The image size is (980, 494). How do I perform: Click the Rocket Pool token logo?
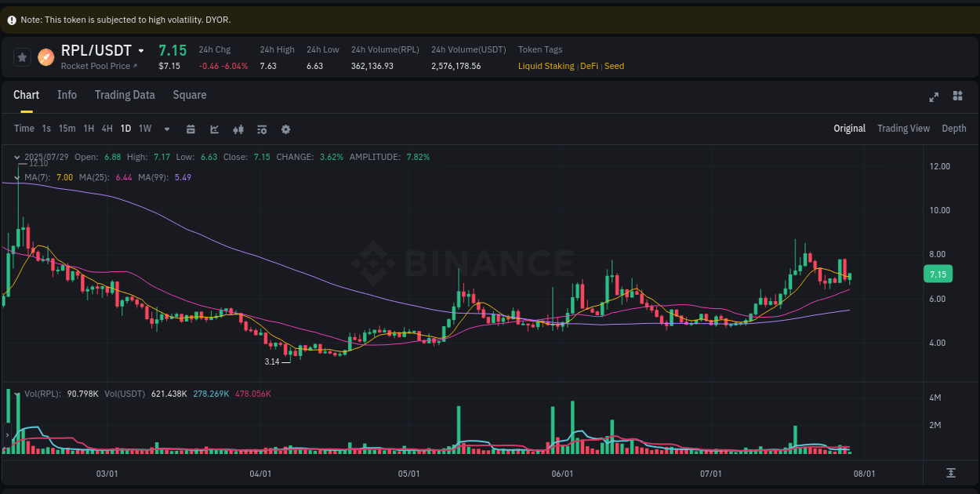(x=45, y=56)
